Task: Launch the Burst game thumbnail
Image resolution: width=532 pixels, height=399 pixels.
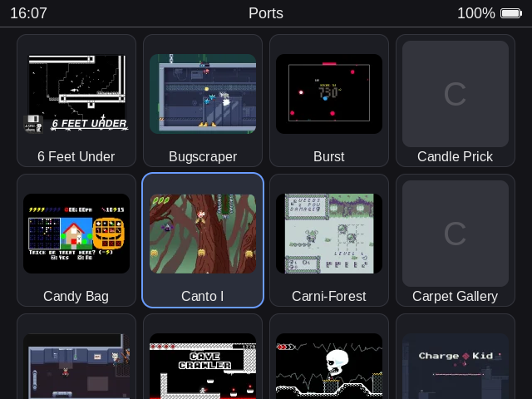Action: coord(329,94)
